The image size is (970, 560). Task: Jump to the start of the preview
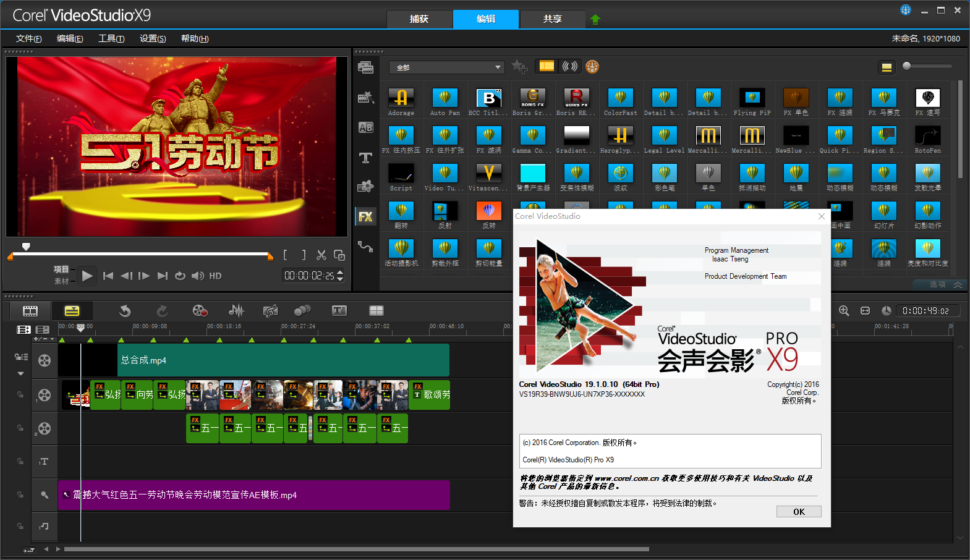pos(108,276)
